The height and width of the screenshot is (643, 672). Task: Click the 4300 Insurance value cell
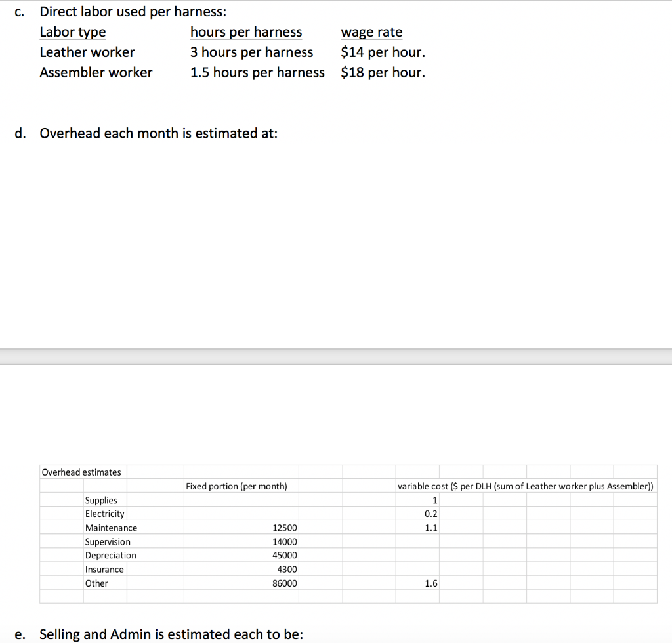(x=285, y=569)
